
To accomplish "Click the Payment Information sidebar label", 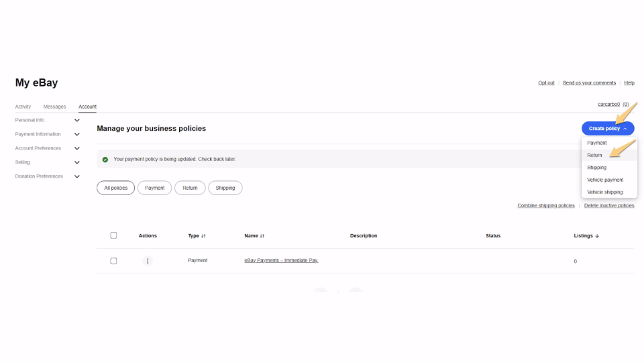I will click(x=38, y=134).
